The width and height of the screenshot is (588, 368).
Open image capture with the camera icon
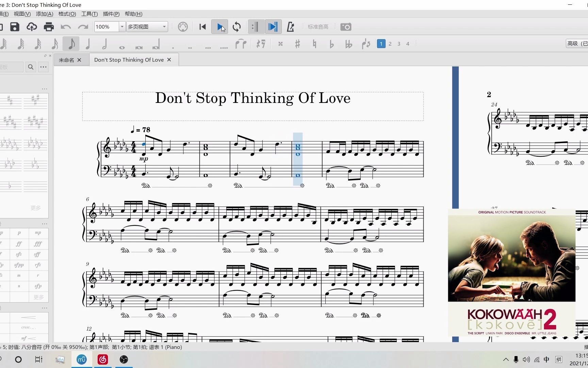tap(346, 27)
